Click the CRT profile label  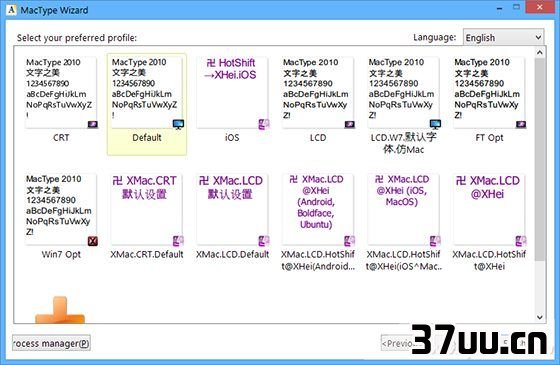pos(61,138)
